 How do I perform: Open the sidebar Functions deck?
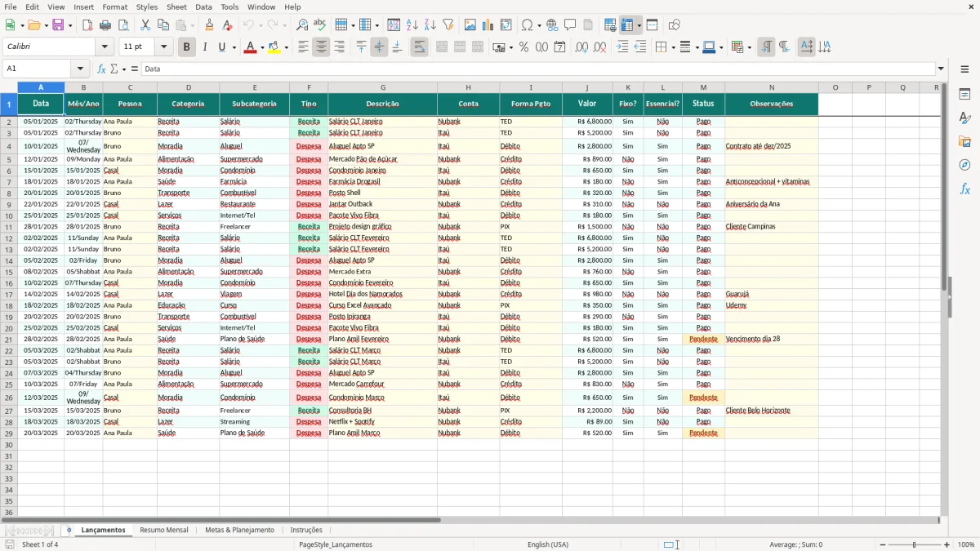(964, 189)
